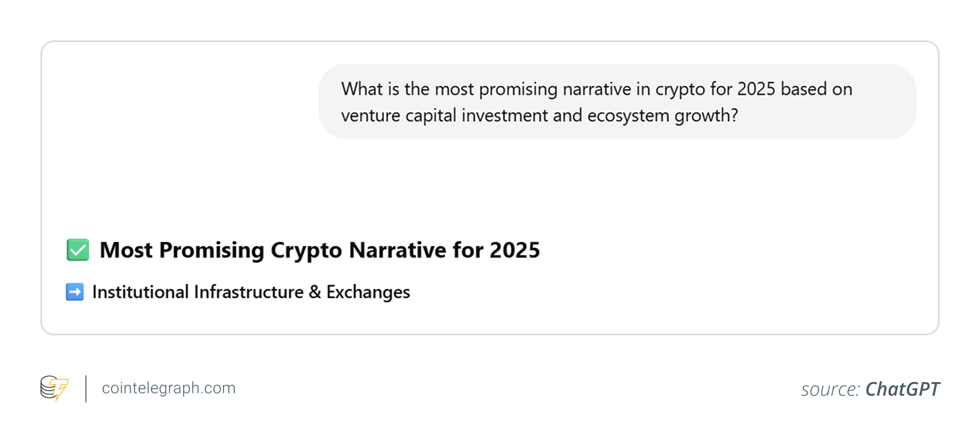Image resolution: width=980 pixels, height=443 pixels.
Task: Click the word 'Crypto' in the heading
Action: point(308,250)
